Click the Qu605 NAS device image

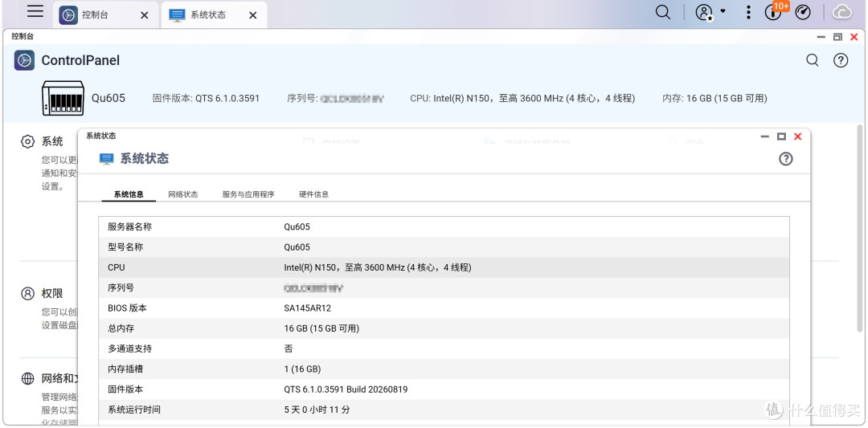click(63, 98)
